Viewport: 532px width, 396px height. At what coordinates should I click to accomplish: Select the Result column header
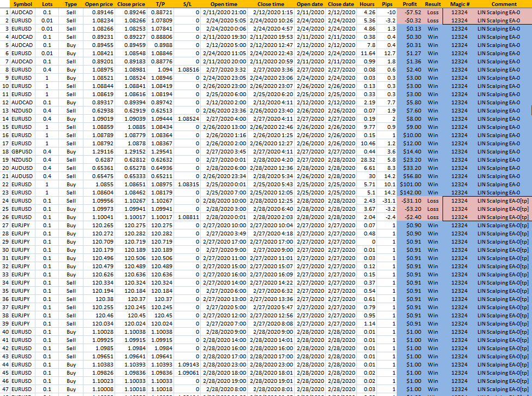point(433,4)
